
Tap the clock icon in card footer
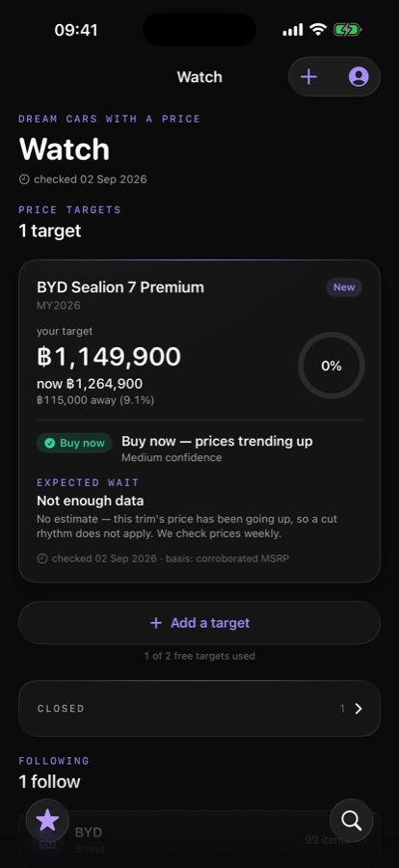pyautogui.click(x=42, y=558)
